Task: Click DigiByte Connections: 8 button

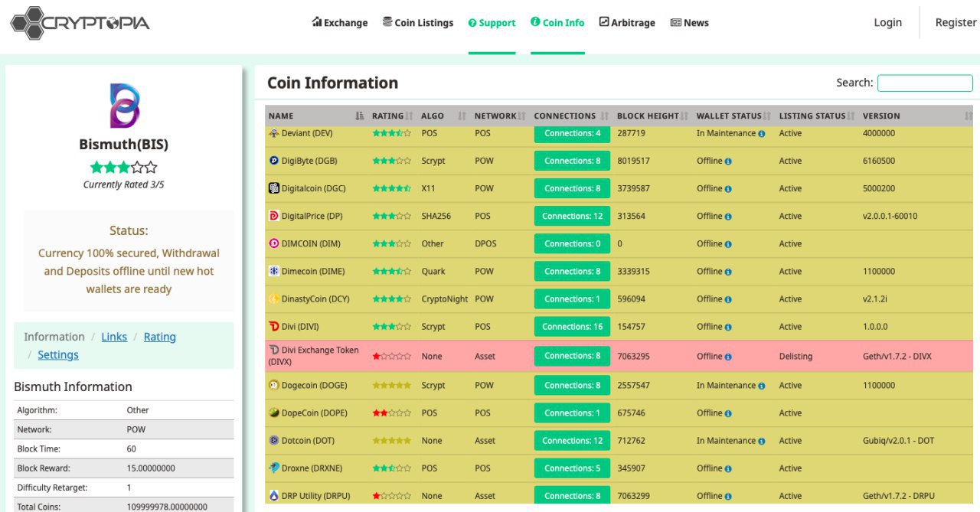Action: click(572, 161)
